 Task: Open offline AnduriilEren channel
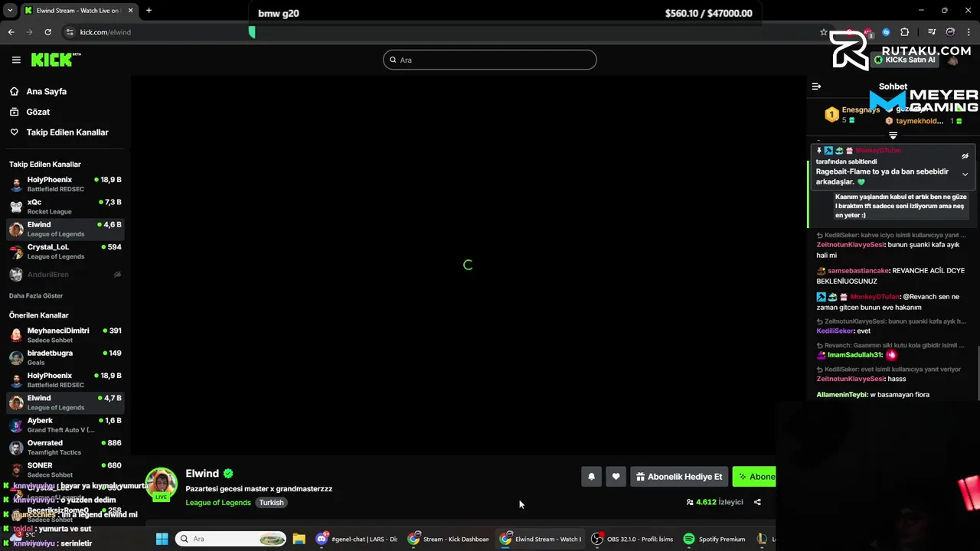point(65,274)
